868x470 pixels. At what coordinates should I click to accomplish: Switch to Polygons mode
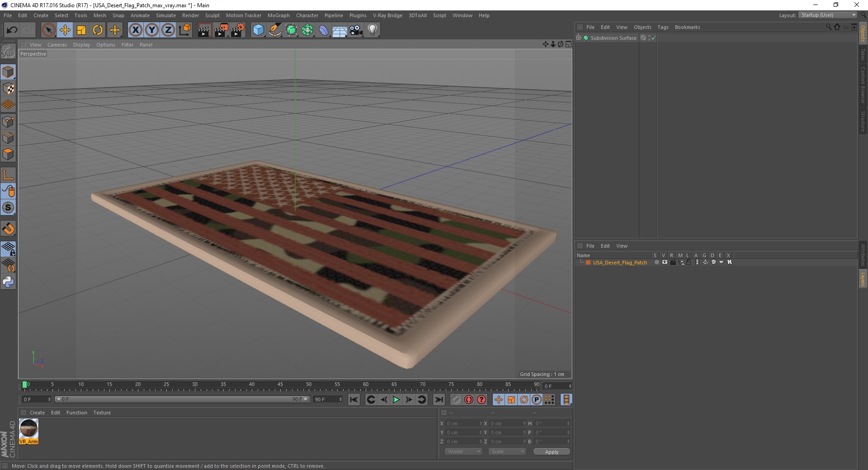pyautogui.click(x=8, y=154)
